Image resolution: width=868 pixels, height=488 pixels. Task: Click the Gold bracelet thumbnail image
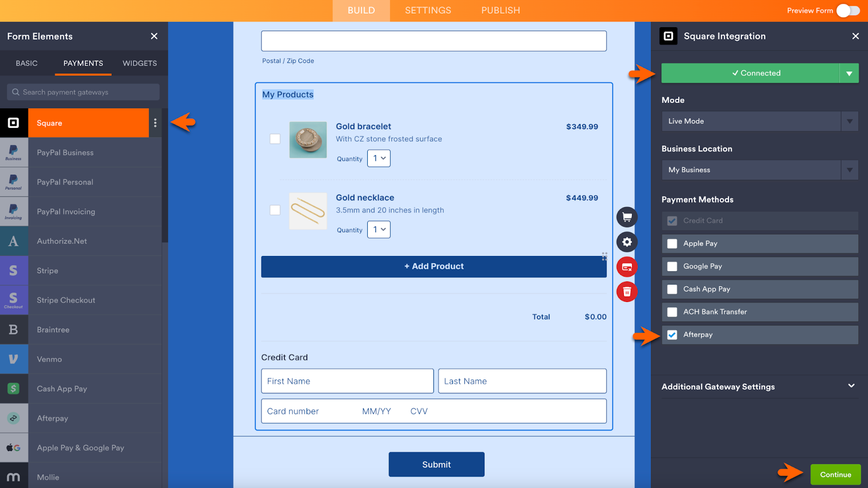pyautogui.click(x=308, y=140)
